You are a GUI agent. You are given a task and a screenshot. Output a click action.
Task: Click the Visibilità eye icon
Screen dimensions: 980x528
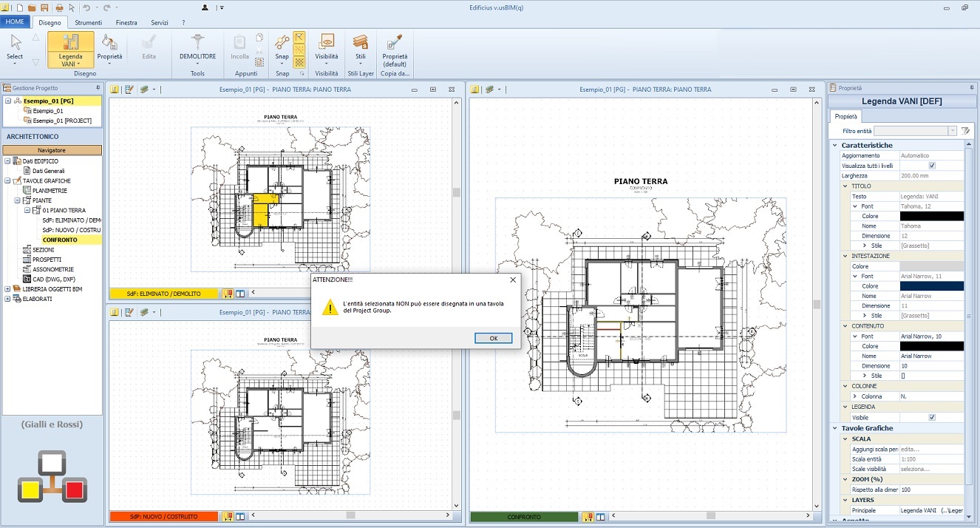326,49
